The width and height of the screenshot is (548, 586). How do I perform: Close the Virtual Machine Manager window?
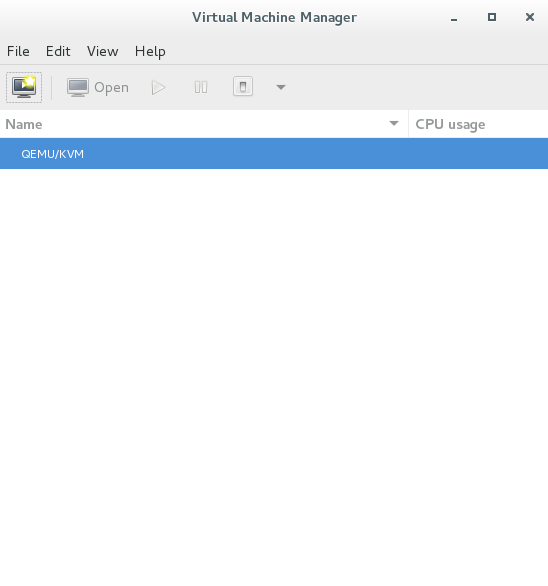click(530, 17)
